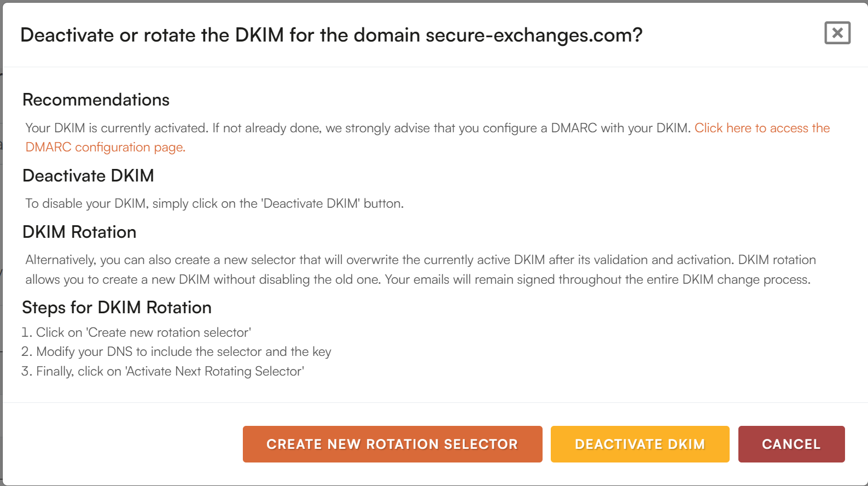
Task: Click step 1 about creating rotation selector
Action: click(x=136, y=332)
